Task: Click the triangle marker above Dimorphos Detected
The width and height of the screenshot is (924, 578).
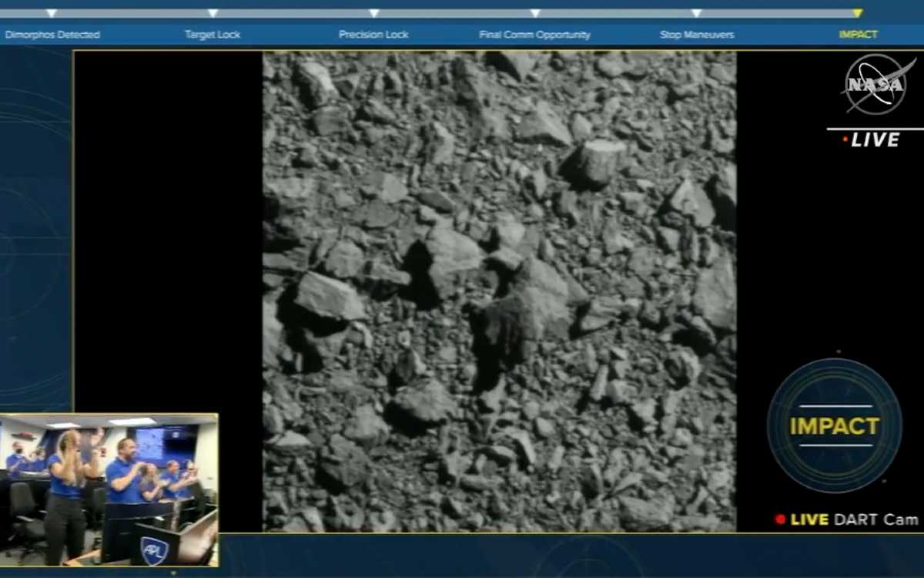Action: click(52, 13)
